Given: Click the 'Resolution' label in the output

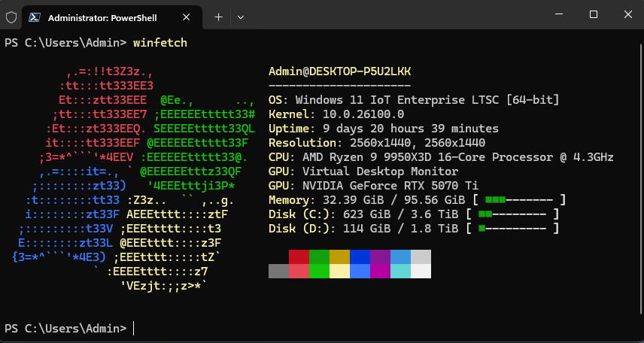Looking at the screenshot, I should click(302, 144).
